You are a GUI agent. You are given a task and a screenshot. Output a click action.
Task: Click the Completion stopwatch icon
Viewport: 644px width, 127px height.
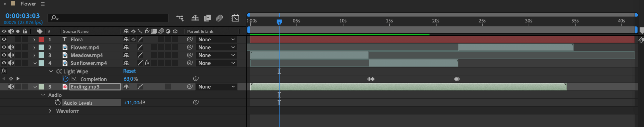coord(66,79)
